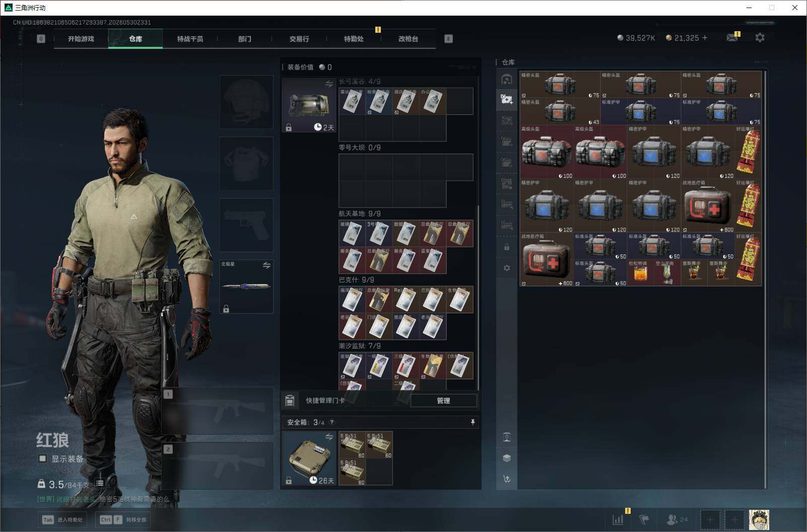Pin the 安全箱 panel
Image resolution: width=807 pixels, height=532 pixels.
tap(473, 422)
